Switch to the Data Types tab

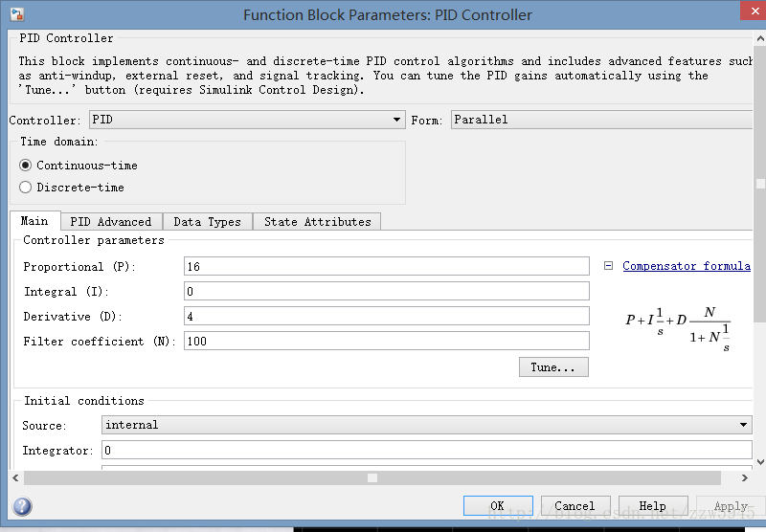pos(207,222)
